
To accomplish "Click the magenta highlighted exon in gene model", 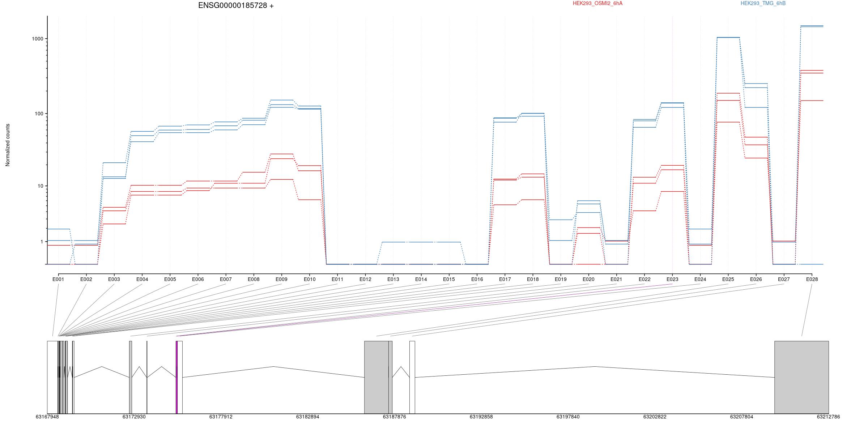I will click(x=176, y=377).
